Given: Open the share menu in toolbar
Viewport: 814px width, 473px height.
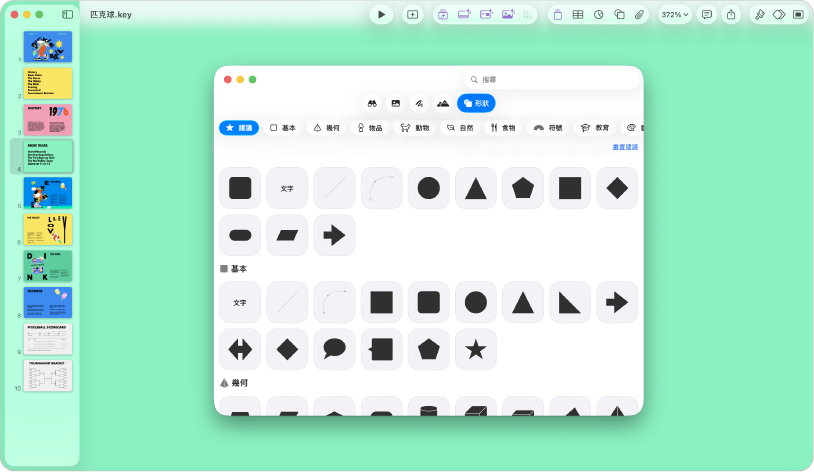Looking at the screenshot, I should (731, 15).
